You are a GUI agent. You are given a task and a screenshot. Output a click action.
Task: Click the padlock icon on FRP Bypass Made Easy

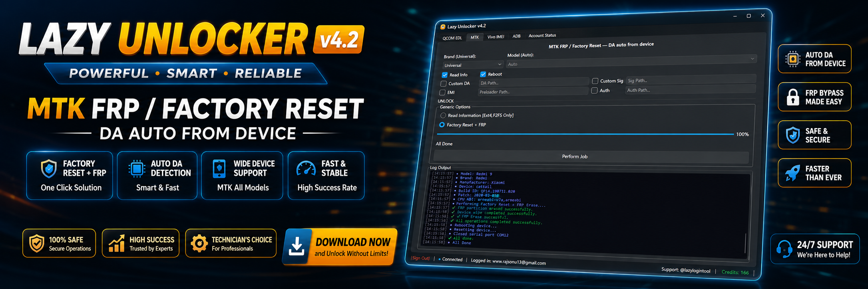(x=793, y=97)
